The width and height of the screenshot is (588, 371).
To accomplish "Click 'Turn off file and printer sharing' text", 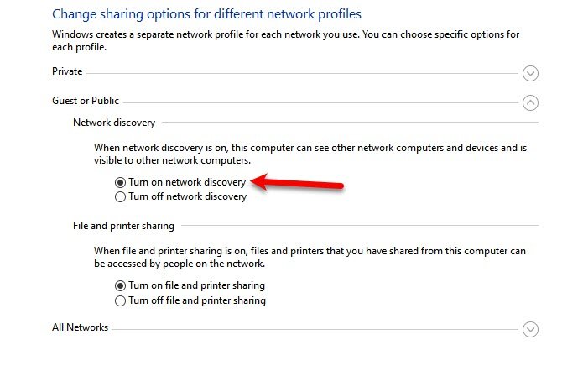I will (x=196, y=300).
